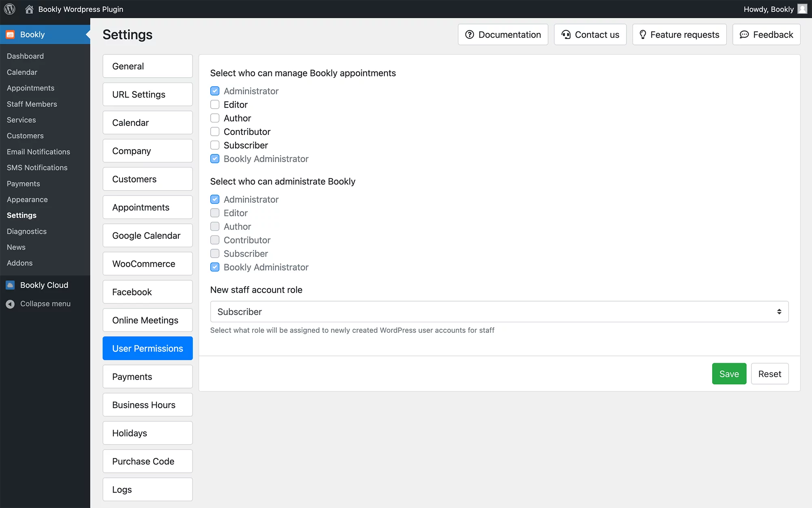Open the Company settings tab

(x=147, y=151)
